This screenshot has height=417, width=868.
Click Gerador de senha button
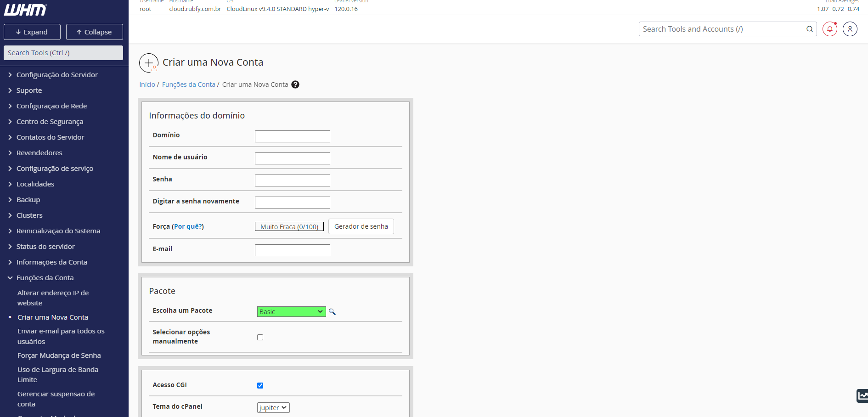[x=361, y=226]
